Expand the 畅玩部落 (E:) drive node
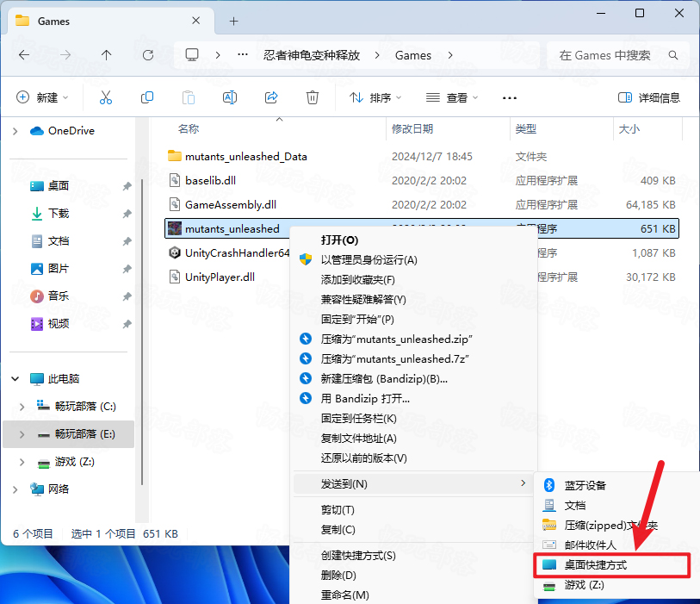This screenshot has width=700, height=604. pyautogui.click(x=22, y=434)
